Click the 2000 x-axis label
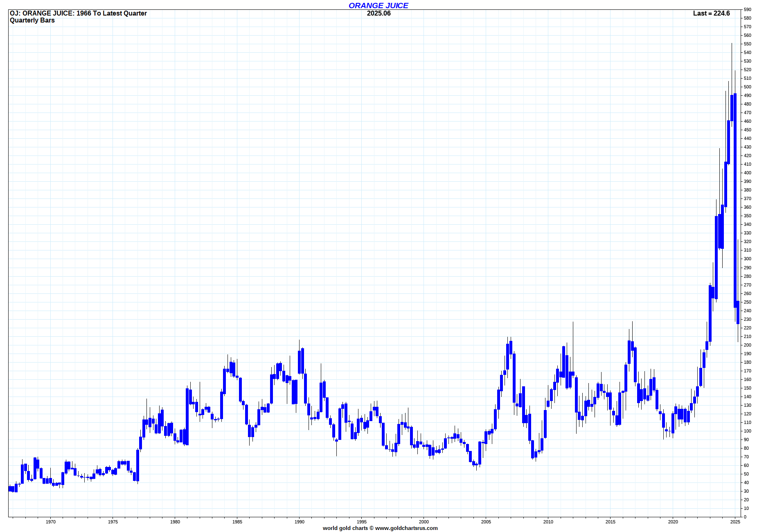Viewport: 757px width, 532px height. coord(424,521)
